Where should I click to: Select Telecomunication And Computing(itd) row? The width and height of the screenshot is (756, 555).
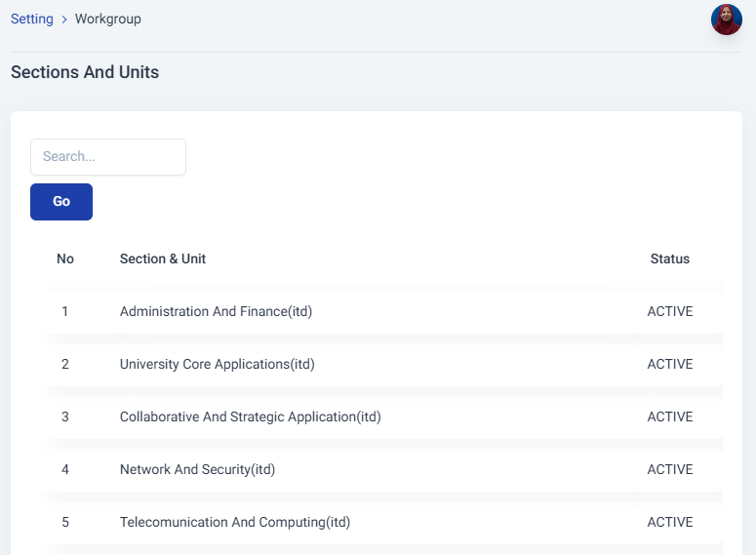[234, 523]
